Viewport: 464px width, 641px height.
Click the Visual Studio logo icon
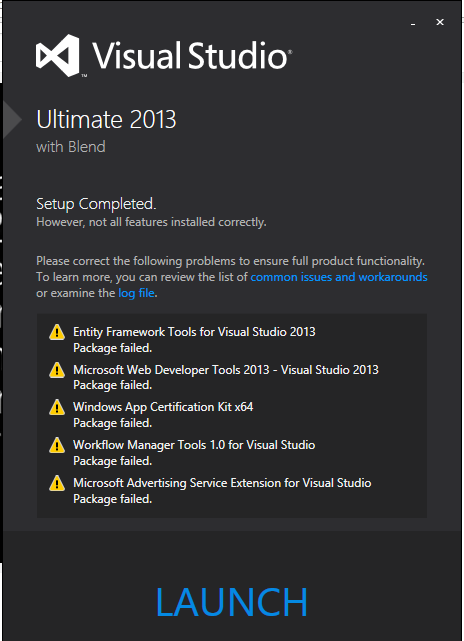[x=57, y=56]
